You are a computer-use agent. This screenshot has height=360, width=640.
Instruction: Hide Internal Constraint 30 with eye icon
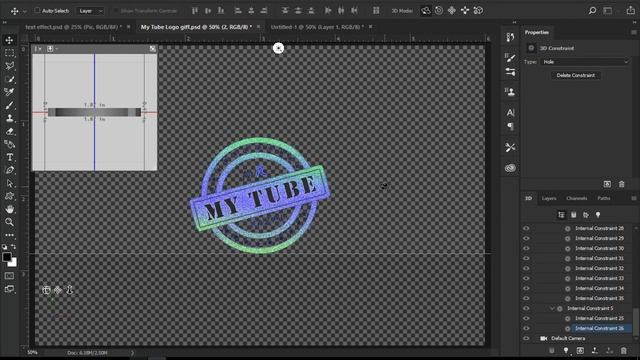[x=526, y=248]
